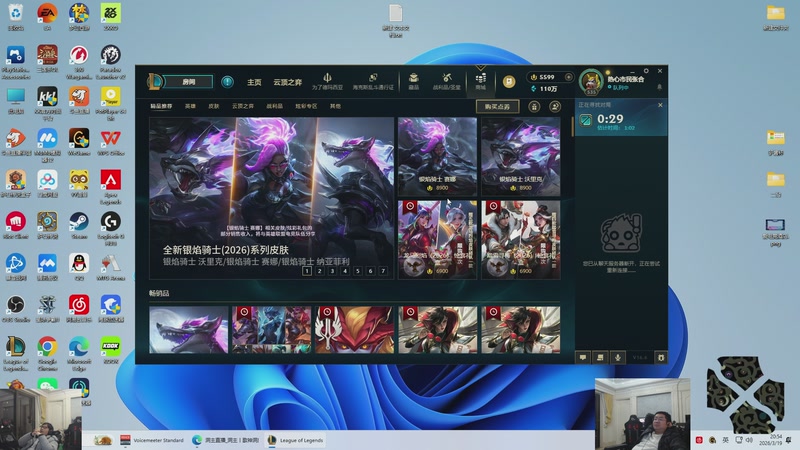Select the 其他 store sub-tab
The height and width of the screenshot is (450, 800).
click(335, 106)
